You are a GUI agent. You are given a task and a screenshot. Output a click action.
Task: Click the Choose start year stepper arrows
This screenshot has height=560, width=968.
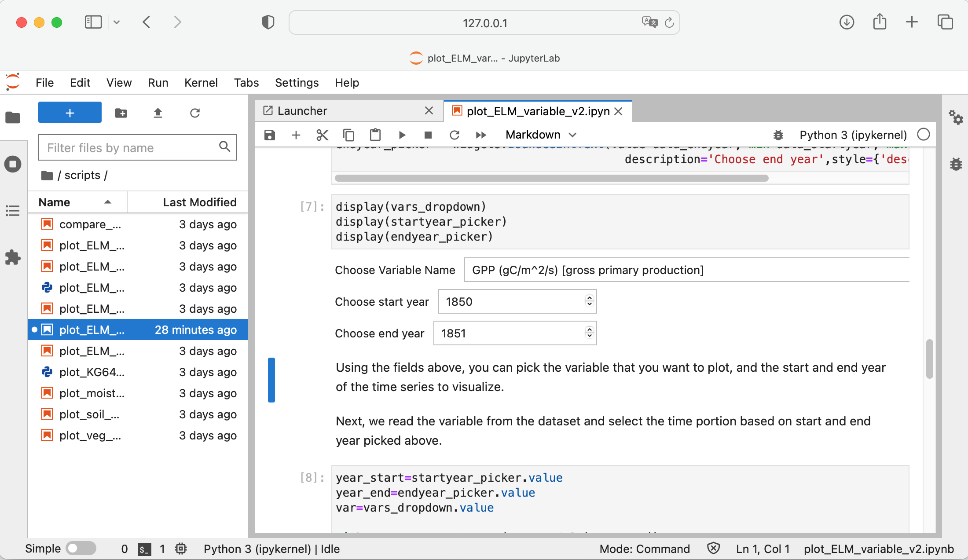click(x=589, y=301)
